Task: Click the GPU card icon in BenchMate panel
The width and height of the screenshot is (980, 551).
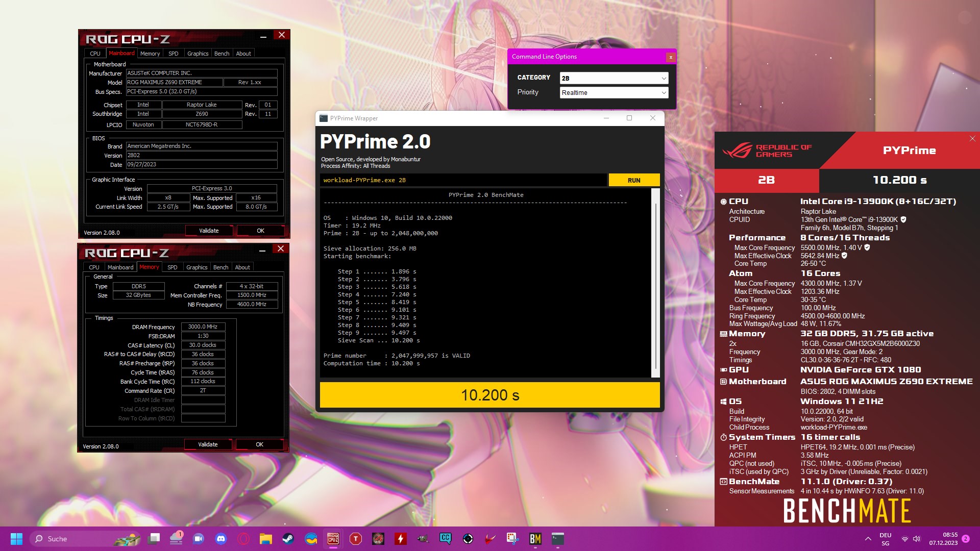Action: 723,370
